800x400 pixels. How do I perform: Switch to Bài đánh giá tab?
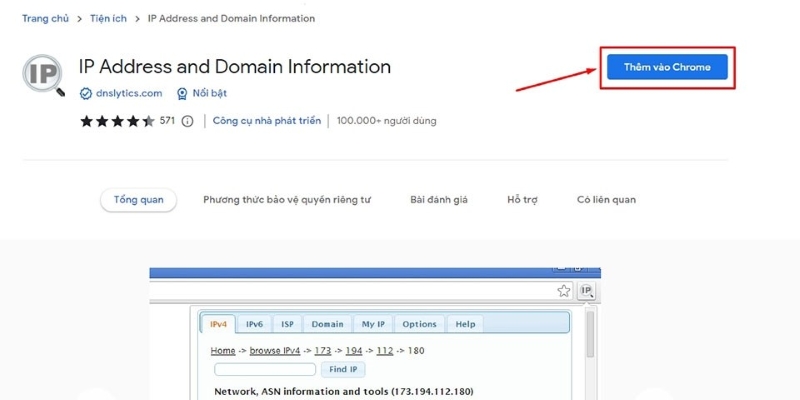[x=439, y=199]
